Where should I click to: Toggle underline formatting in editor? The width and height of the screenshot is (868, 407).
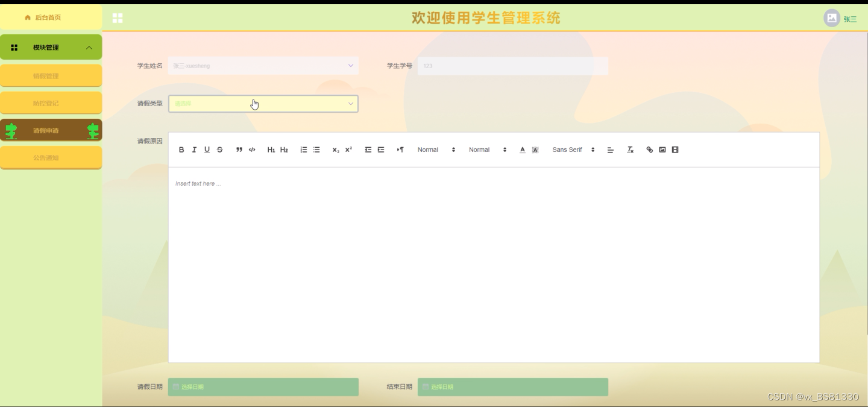(x=207, y=150)
